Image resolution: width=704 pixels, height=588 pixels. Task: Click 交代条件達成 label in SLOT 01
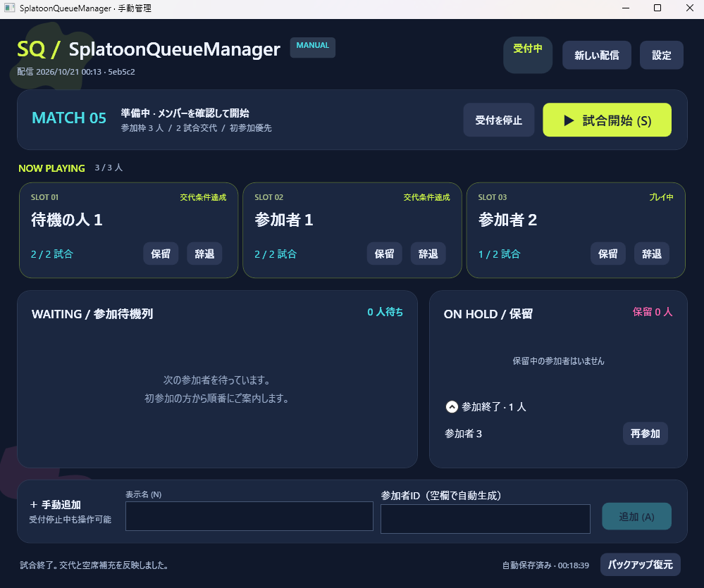click(203, 197)
